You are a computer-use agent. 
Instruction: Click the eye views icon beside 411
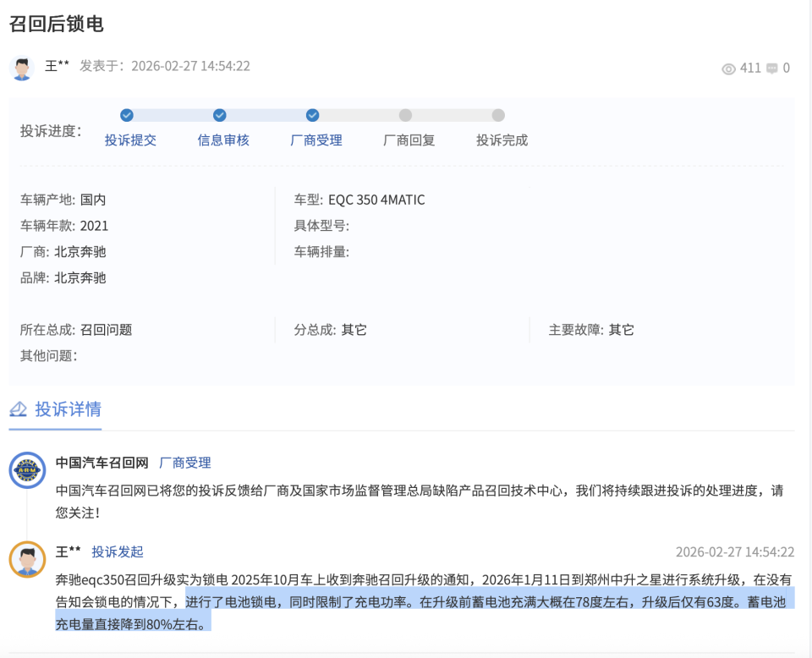coord(728,69)
